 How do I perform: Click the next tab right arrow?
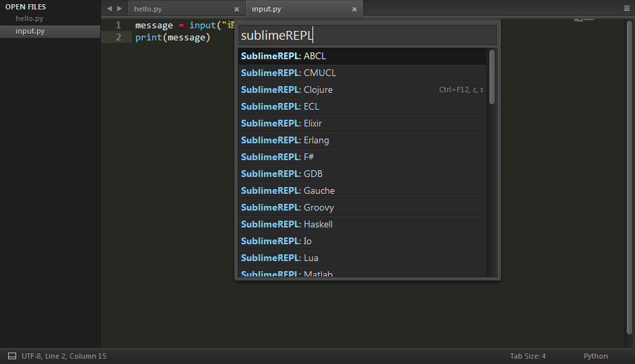click(x=120, y=9)
